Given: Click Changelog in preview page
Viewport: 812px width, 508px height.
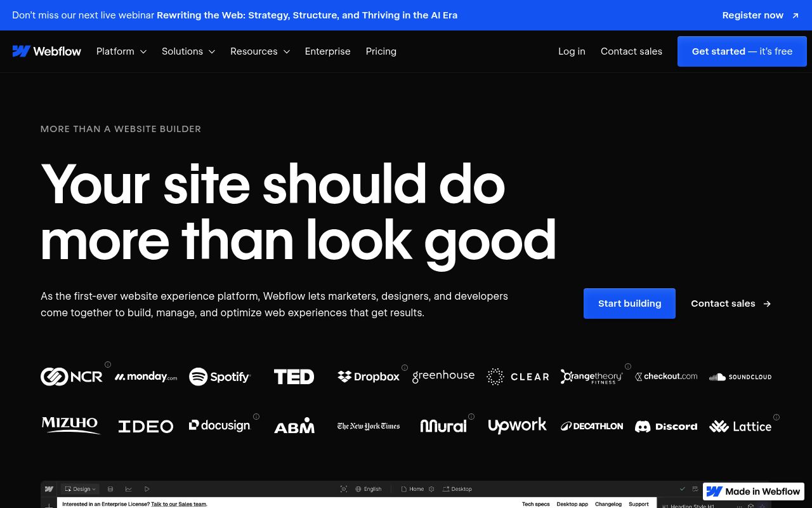Looking at the screenshot, I should (608, 504).
